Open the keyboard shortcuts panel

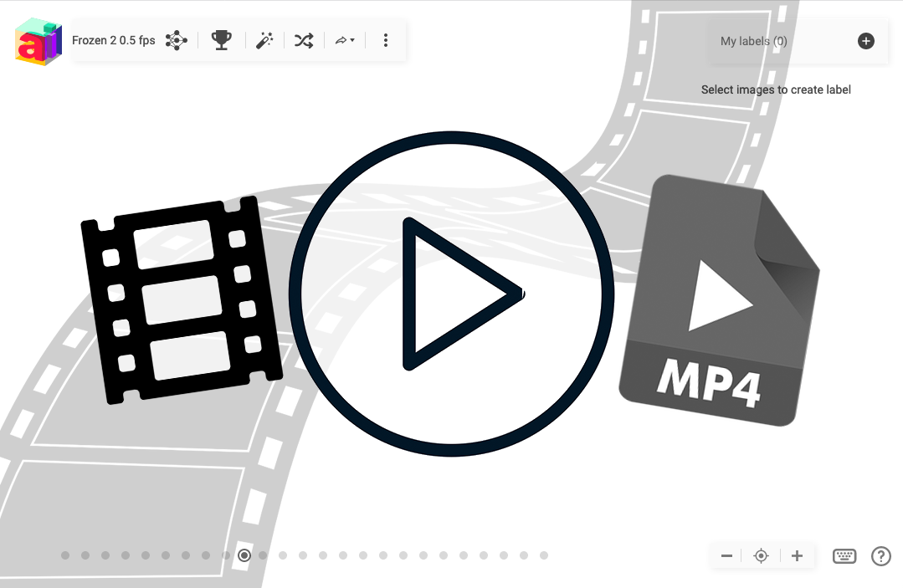(x=844, y=555)
